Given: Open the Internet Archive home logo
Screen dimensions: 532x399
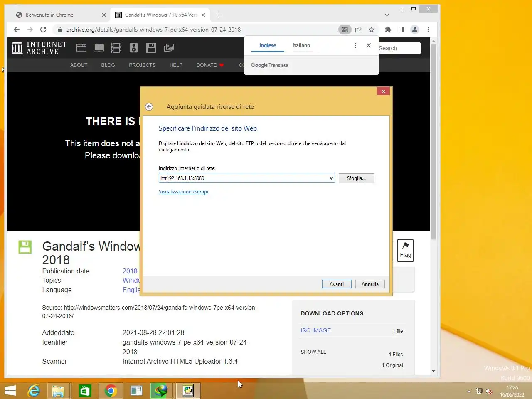Looking at the screenshot, I should [x=39, y=48].
